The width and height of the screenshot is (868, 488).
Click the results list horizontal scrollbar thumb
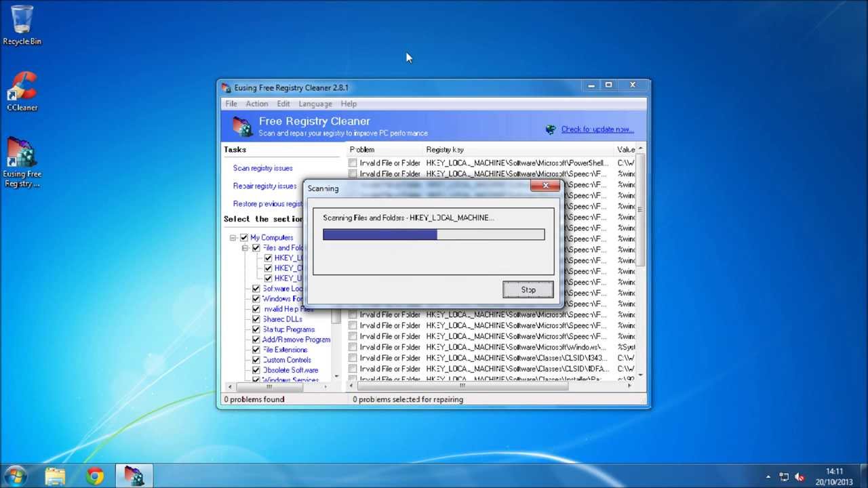[x=462, y=386]
